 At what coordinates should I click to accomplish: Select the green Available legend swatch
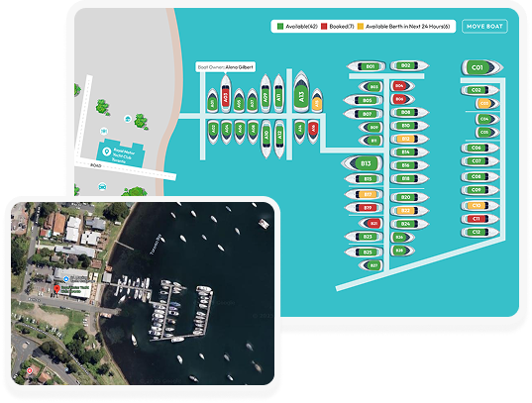tap(280, 26)
